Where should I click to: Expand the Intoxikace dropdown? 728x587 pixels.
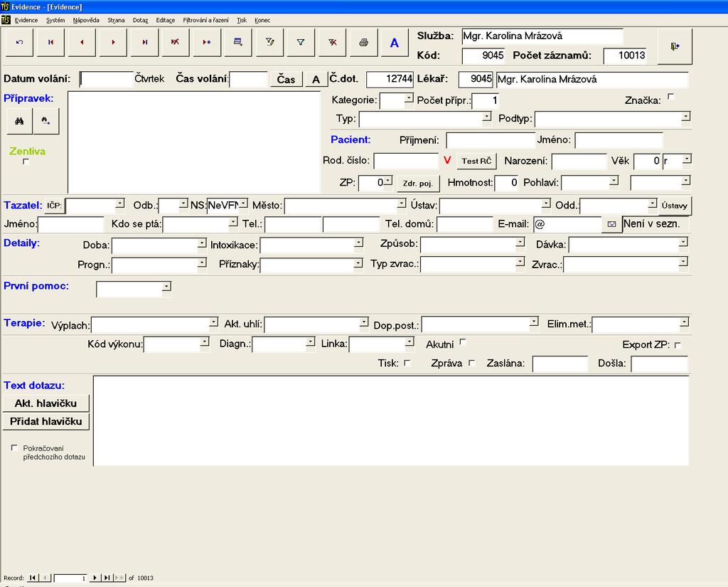[358, 243]
